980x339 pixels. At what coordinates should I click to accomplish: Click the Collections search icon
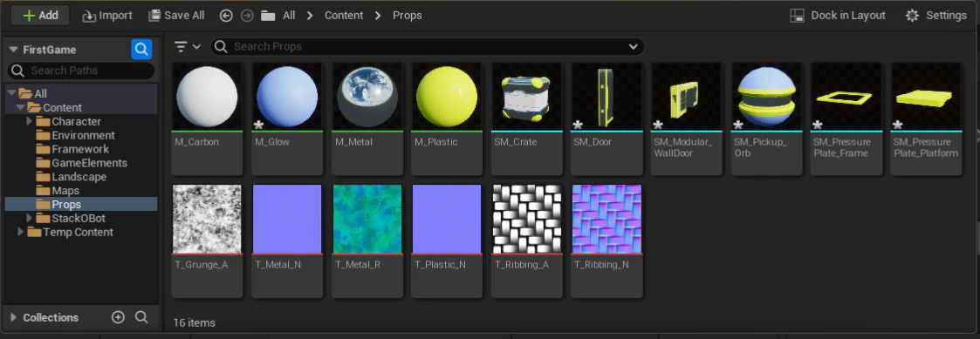point(142,317)
